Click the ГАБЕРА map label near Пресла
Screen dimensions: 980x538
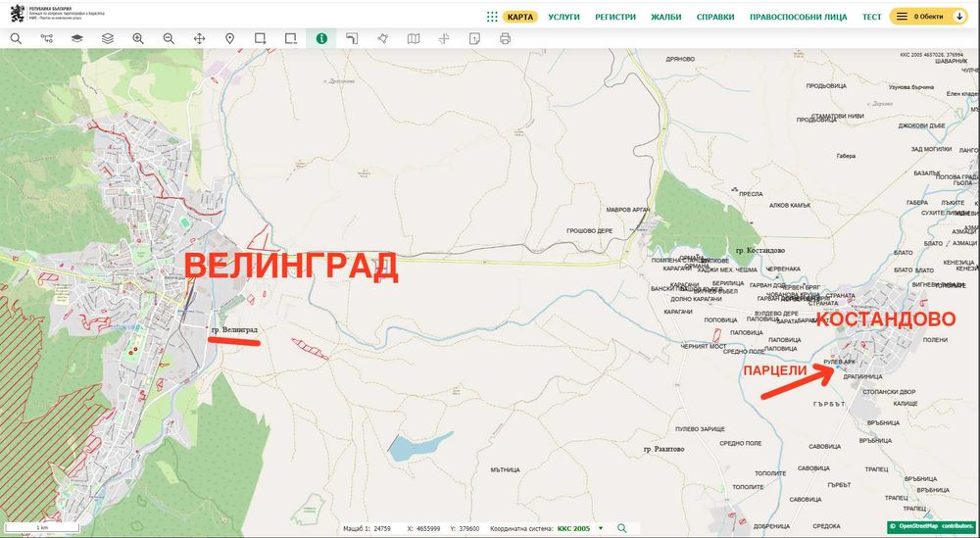(x=846, y=156)
